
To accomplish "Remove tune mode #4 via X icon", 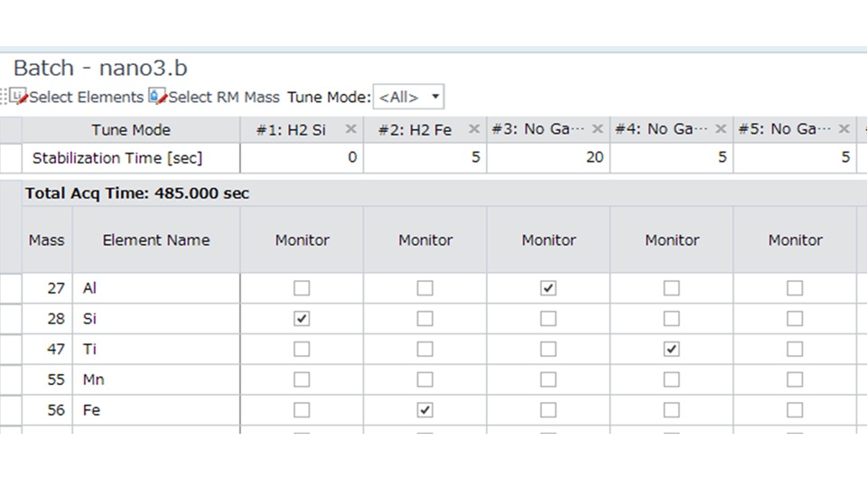I will click(720, 129).
